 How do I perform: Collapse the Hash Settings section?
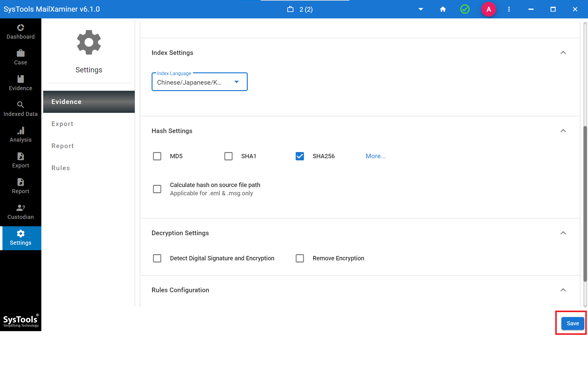[563, 131]
